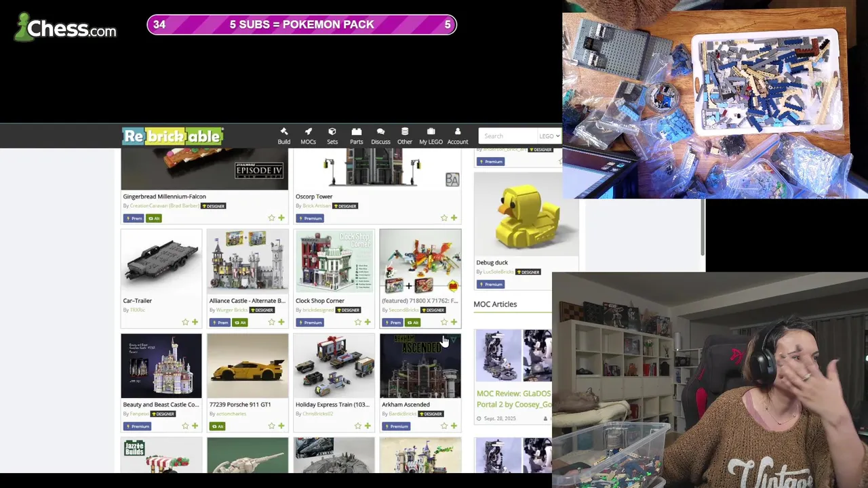
Task: Open CreationCaravan (Brad Barber) designer link
Action: click(x=165, y=206)
